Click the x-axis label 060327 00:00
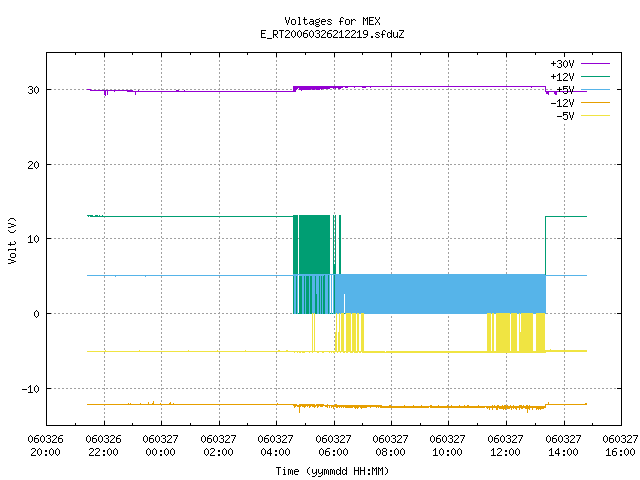Screen dimensions: 640x480 point(160,446)
